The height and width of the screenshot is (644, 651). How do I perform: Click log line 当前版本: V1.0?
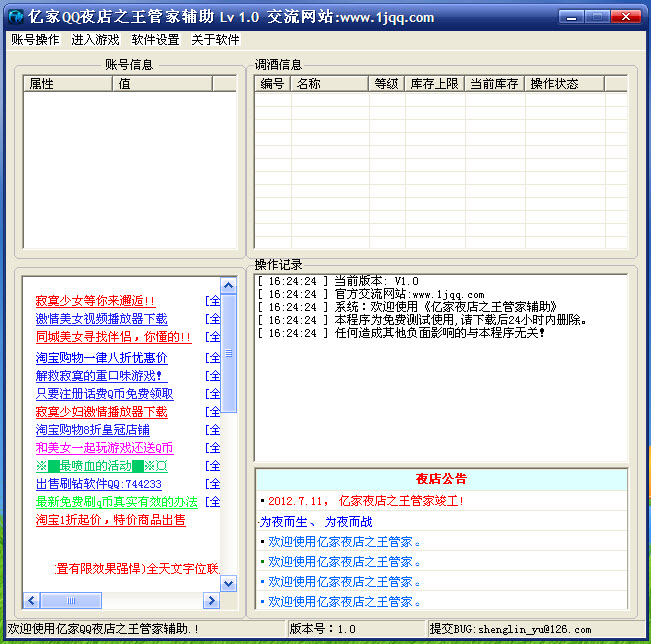pyautogui.click(x=338, y=281)
